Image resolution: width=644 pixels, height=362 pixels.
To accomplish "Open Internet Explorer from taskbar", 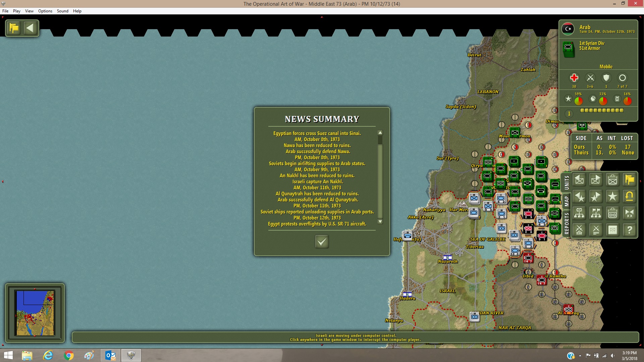I will pyautogui.click(x=48, y=355).
